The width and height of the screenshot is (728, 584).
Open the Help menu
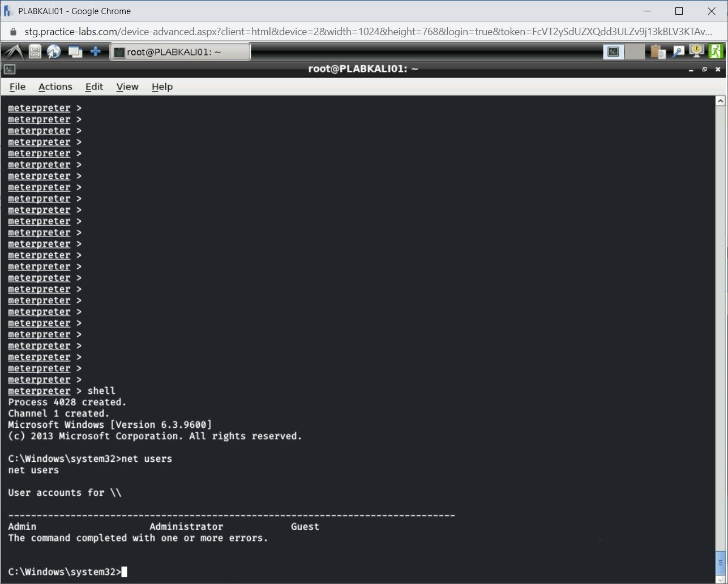pos(162,87)
